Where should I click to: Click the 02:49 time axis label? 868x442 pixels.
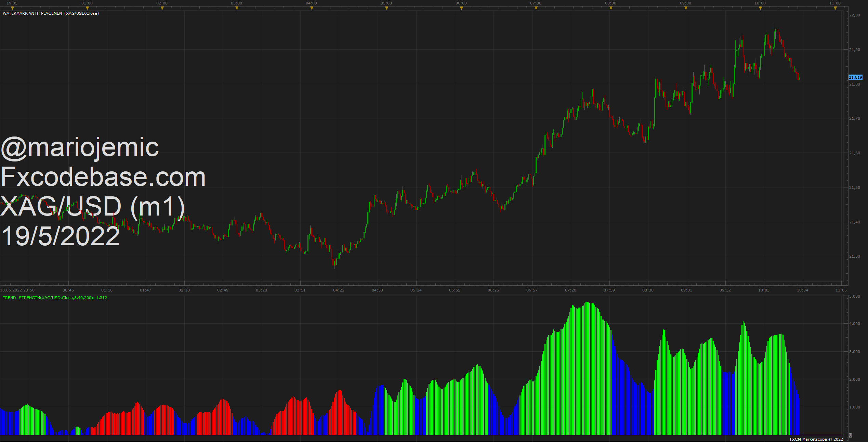coord(223,290)
